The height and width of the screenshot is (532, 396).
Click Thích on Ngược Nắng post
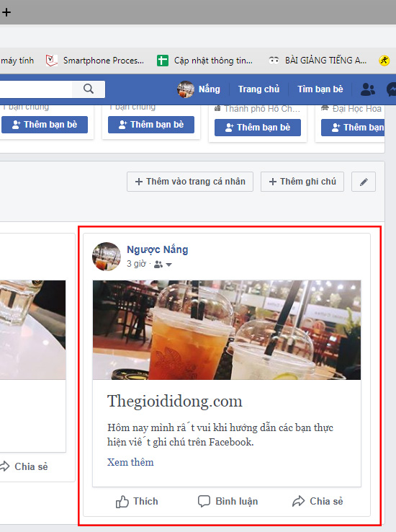pyautogui.click(x=137, y=501)
